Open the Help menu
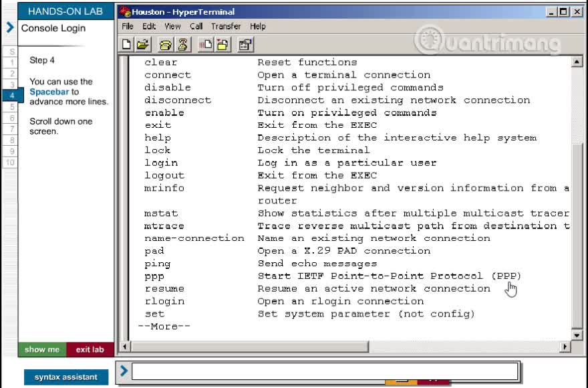Viewport: 588px width, 388px height. [x=258, y=26]
